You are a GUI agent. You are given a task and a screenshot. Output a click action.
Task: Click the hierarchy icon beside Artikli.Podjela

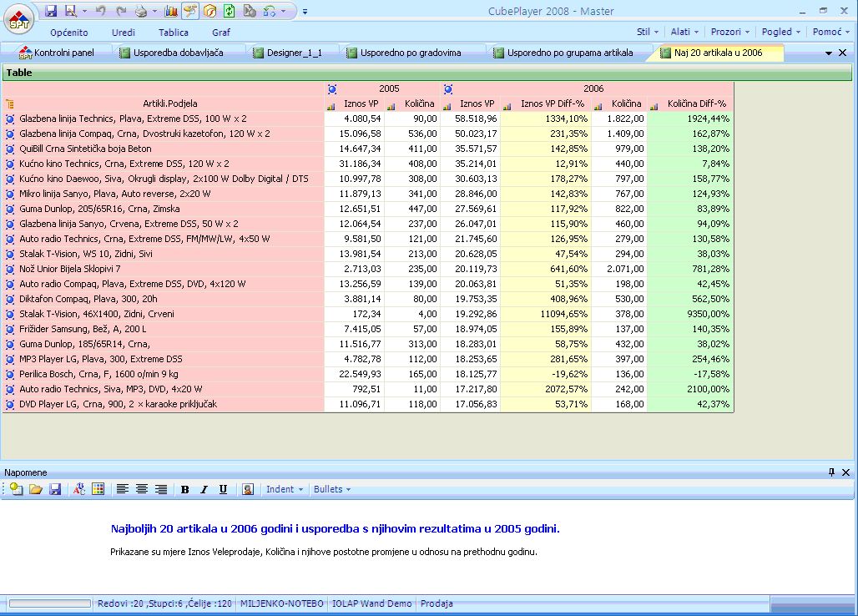[10, 104]
